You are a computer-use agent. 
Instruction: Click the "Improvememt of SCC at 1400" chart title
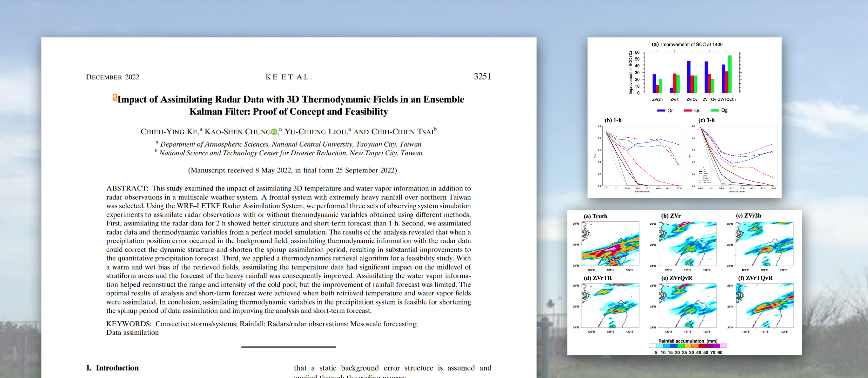coord(692,45)
